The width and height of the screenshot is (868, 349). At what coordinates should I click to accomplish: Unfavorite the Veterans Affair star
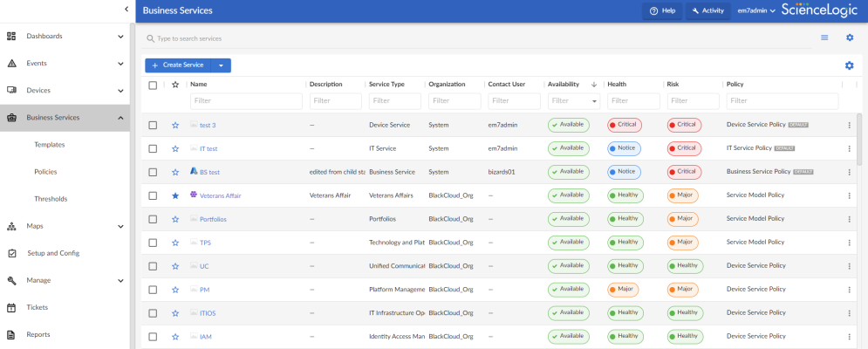click(x=175, y=195)
